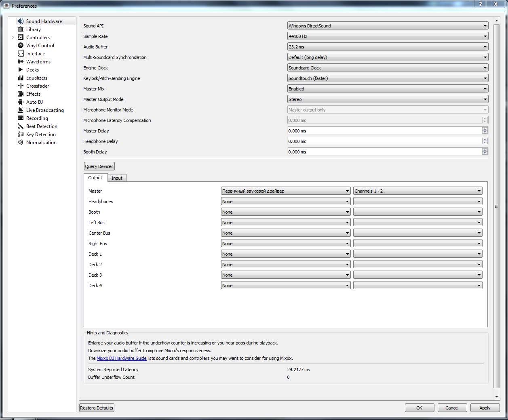Increase the Master Delay spinner value
The image size is (508, 420).
click(485, 129)
